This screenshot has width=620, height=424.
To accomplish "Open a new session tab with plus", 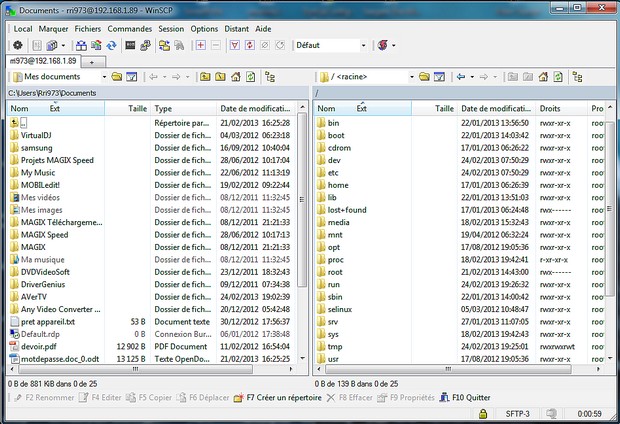I will [x=91, y=62].
